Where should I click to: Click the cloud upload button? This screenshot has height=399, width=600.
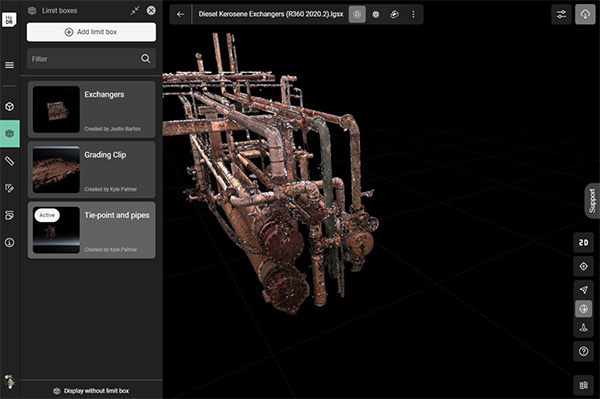(585, 15)
